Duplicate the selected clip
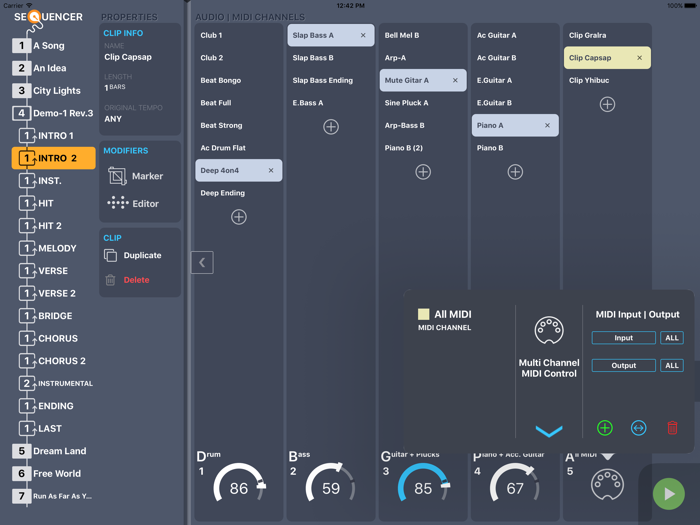The height and width of the screenshot is (525, 700). pyautogui.click(x=133, y=255)
